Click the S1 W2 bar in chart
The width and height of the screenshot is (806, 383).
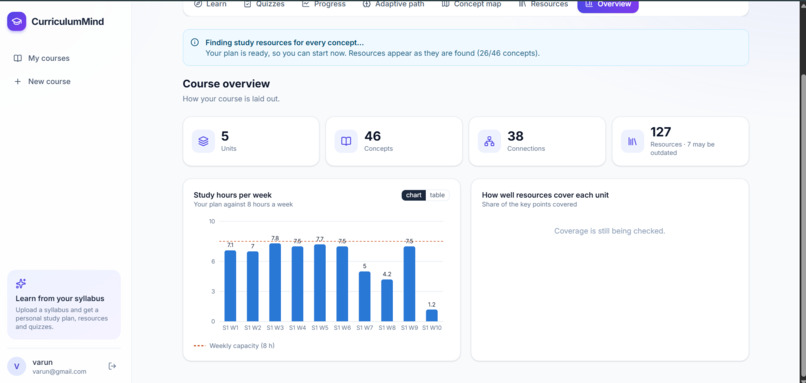point(253,286)
